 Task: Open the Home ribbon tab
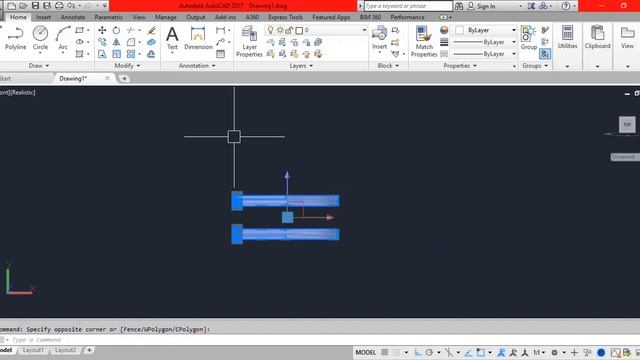(x=18, y=17)
